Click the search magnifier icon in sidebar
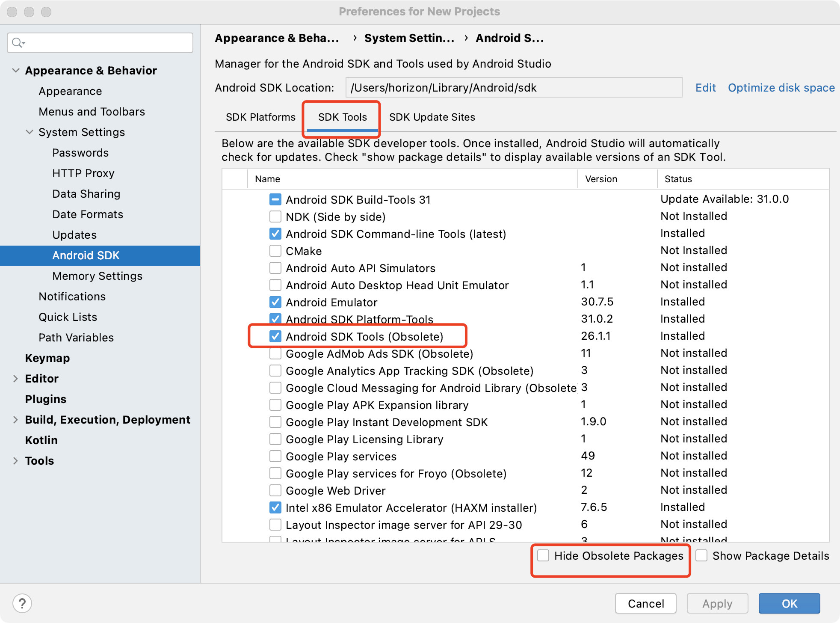 click(18, 43)
